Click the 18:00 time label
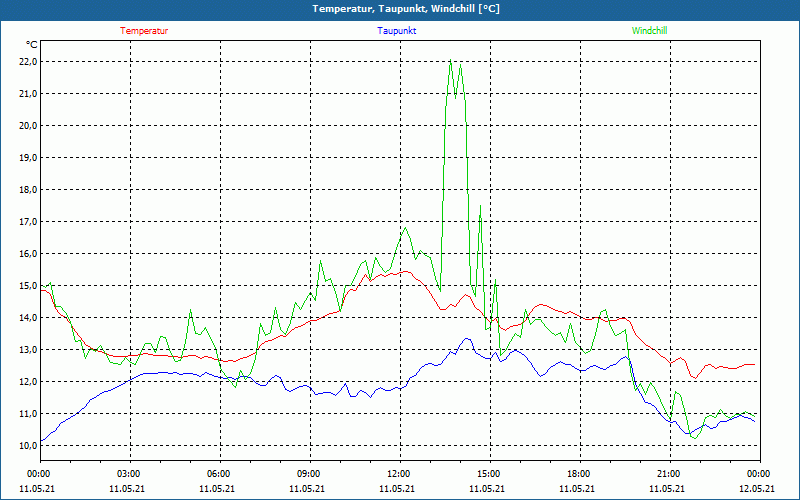800x500 pixels. 580,474
